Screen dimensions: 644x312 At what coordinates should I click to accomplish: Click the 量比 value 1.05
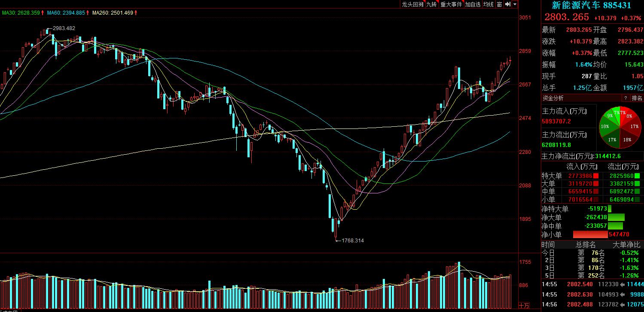click(637, 76)
